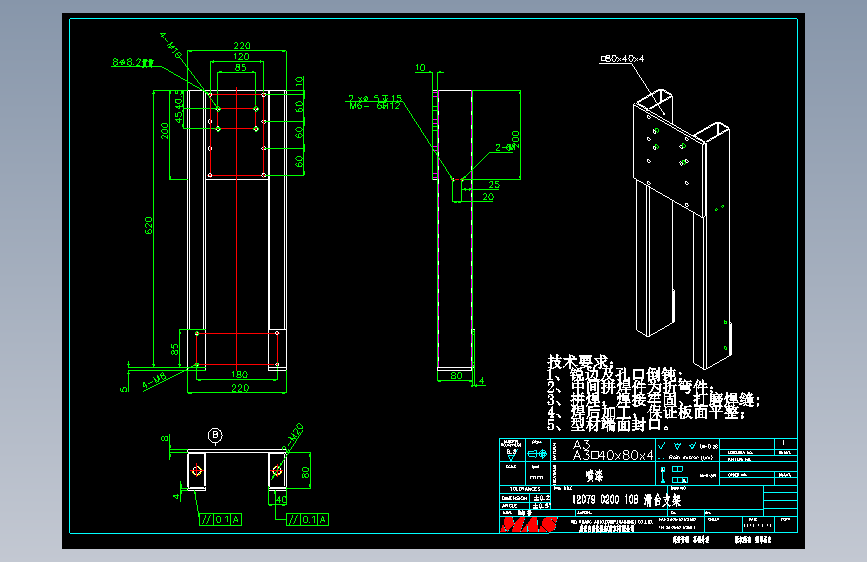Image resolution: width=867 pixels, height=562 pixels.
Task: Select technical requirement line 5
Action: pos(609,425)
